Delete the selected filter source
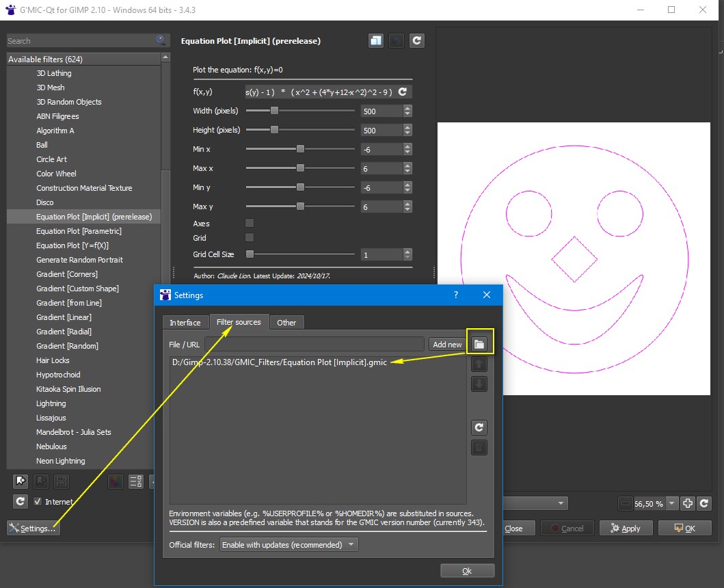Image resolution: width=724 pixels, height=588 pixels. (x=479, y=447)
